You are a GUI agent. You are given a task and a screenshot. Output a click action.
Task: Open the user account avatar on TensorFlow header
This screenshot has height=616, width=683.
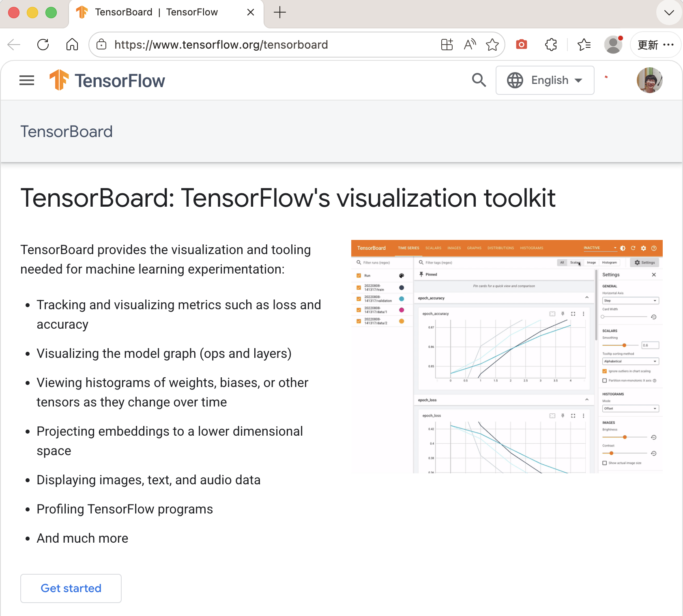(650, 80)
